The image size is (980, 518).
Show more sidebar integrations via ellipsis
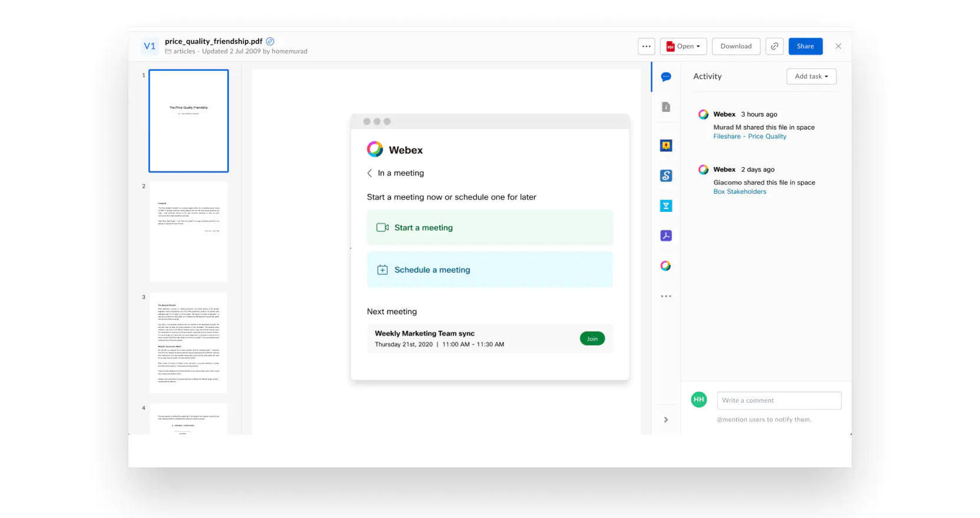point(666,296)
